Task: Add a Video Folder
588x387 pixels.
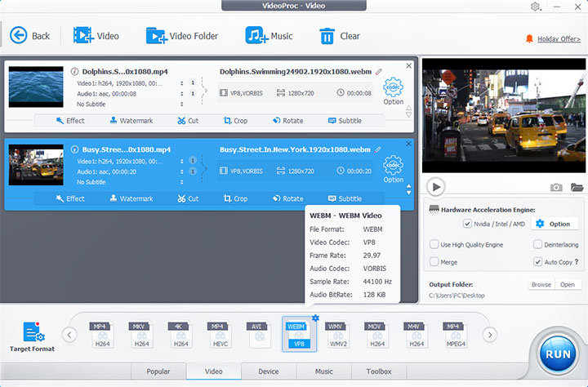Action: click(182, 36)
